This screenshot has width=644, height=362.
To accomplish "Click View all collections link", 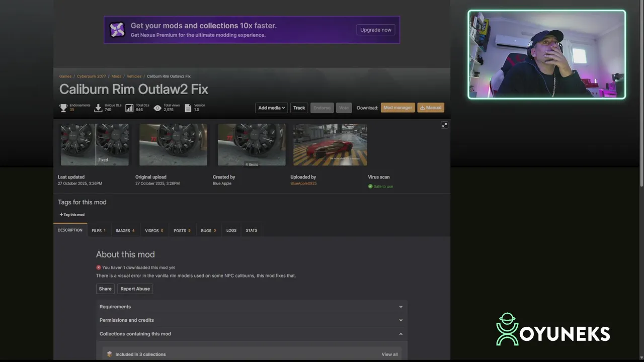I will pyautogui.click(x=389, y=354).
